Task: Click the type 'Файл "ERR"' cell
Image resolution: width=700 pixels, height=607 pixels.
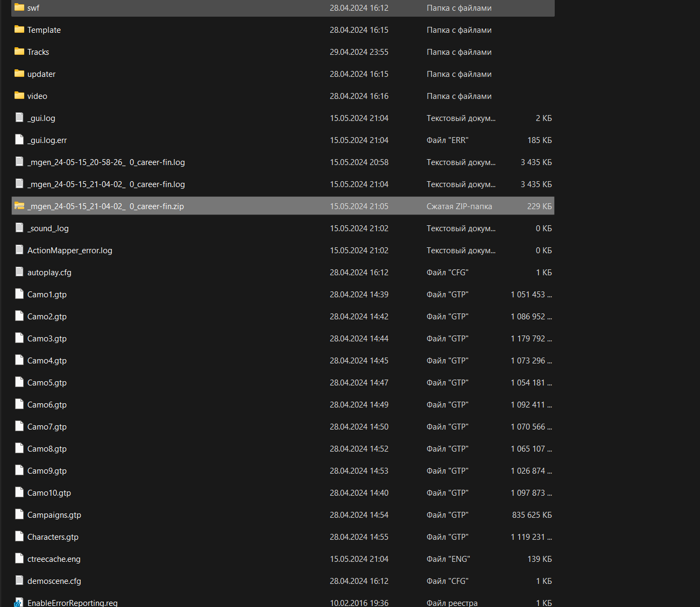Action: [448, 140]
